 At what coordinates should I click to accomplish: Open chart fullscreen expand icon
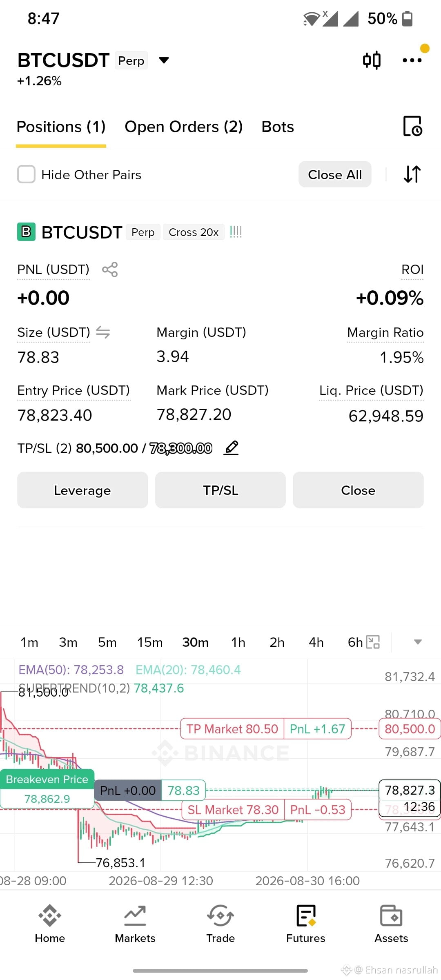(x=373, y=642)
